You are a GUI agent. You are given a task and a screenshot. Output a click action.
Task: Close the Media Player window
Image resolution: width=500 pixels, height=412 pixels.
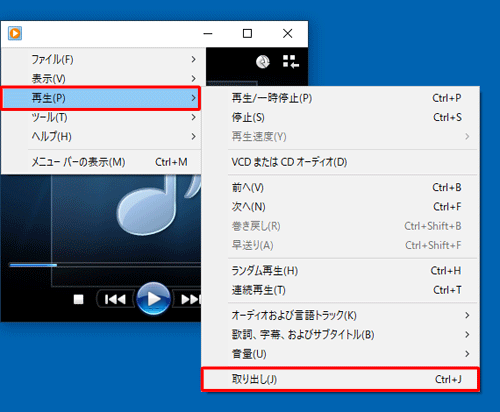coord(288,33)
